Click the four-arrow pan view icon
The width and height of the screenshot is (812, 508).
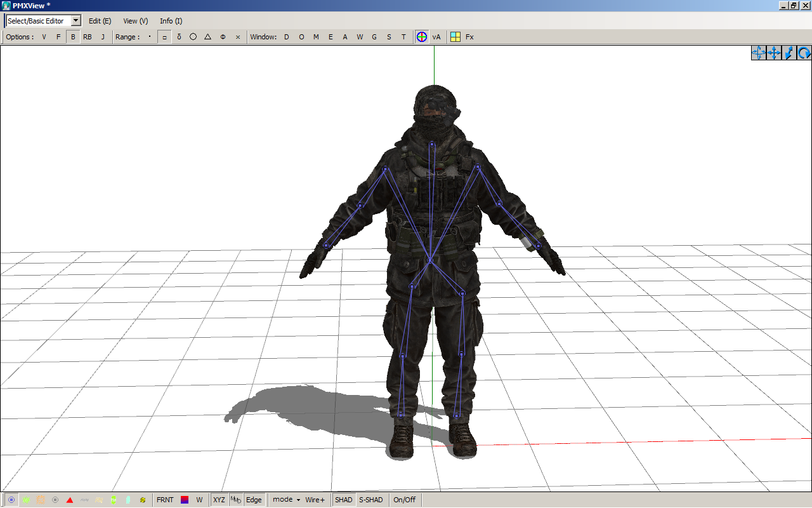[774, 53]
